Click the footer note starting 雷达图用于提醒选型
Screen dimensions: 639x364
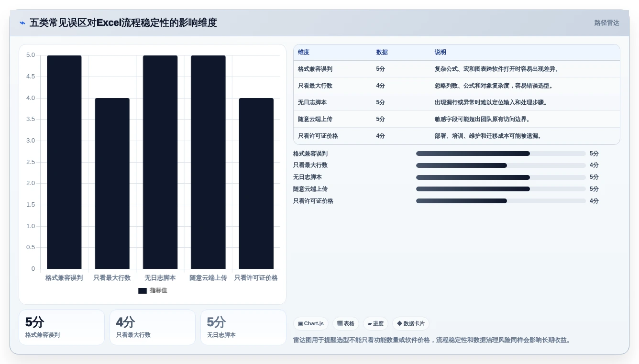point(432,340)
